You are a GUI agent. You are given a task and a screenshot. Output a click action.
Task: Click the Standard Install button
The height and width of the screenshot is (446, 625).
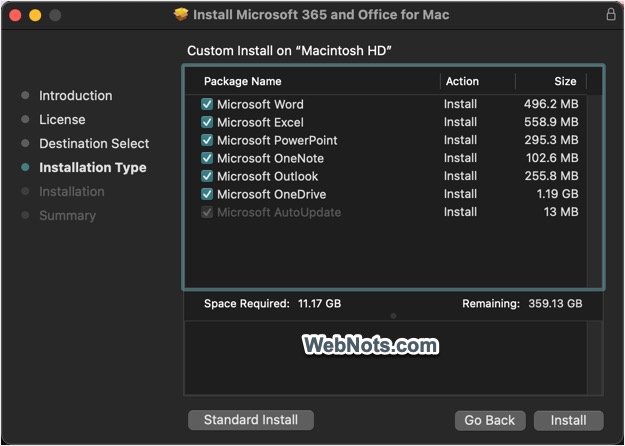251,420
